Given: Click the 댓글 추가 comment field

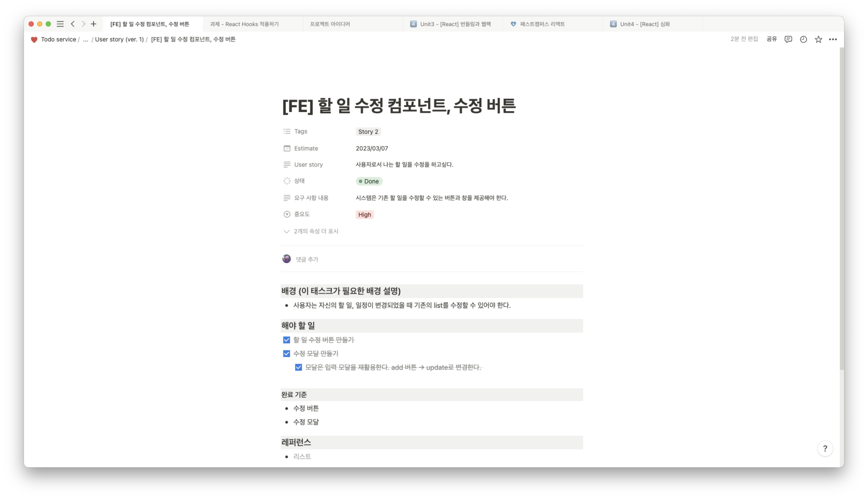Looking at the screenshot, I should tap(307, 259).
